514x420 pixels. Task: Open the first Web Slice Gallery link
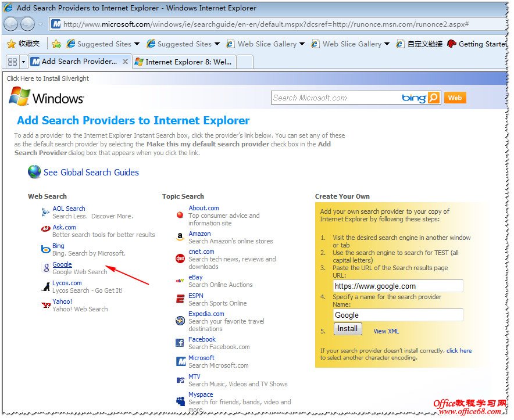point(262,44)
